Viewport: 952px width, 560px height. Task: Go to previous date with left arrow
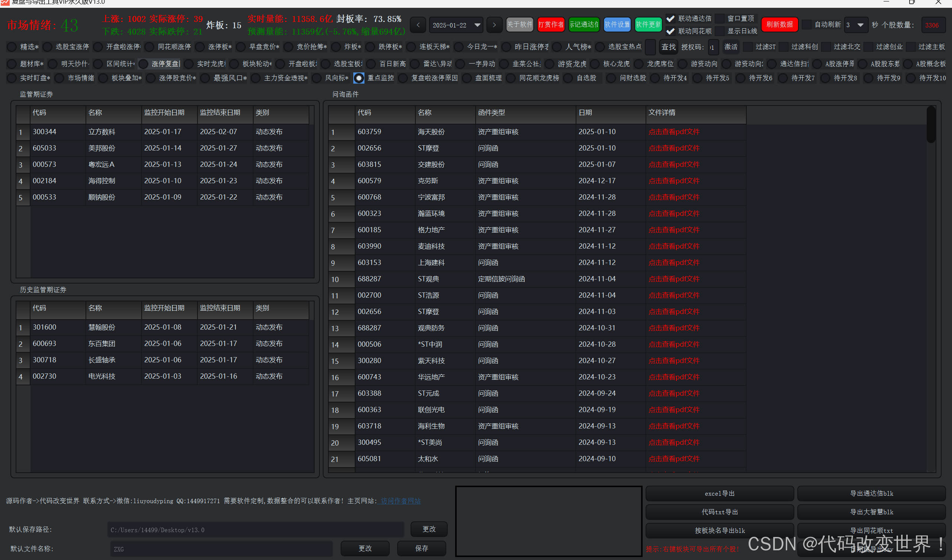pyautogui.click(x=418, y=25)
